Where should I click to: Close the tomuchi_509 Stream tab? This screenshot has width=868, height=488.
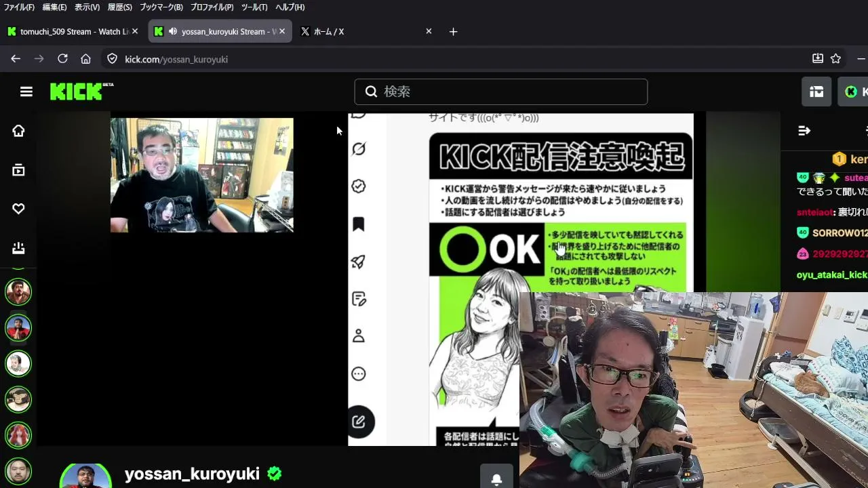(x=135, y=31)
